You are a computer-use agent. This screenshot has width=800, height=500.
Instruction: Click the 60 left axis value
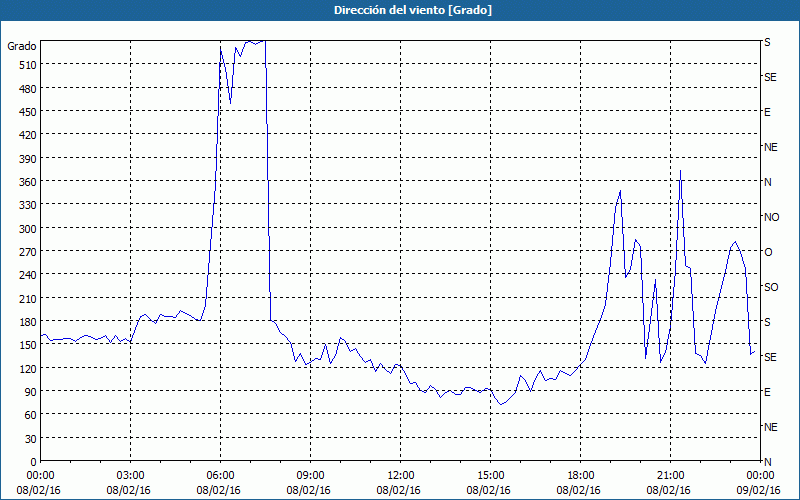point(31,415)
